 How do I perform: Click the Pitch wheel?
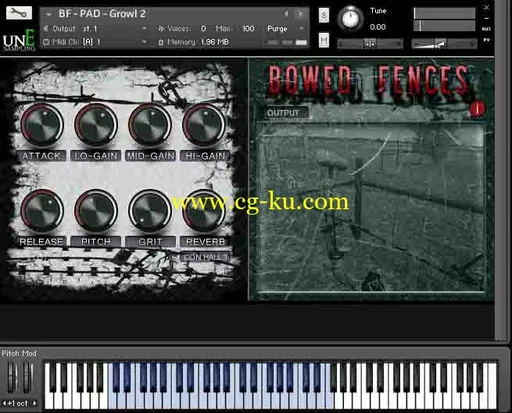click(x=13, y=378)
